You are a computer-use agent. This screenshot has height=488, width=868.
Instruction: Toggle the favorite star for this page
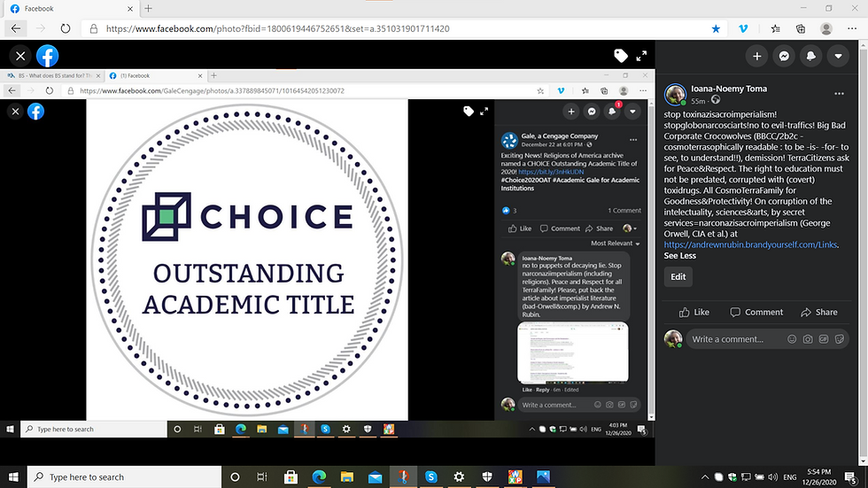[716, 28]
